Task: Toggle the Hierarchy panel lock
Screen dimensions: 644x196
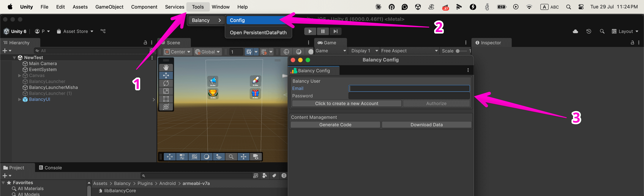Action: [x=145, y=43]
